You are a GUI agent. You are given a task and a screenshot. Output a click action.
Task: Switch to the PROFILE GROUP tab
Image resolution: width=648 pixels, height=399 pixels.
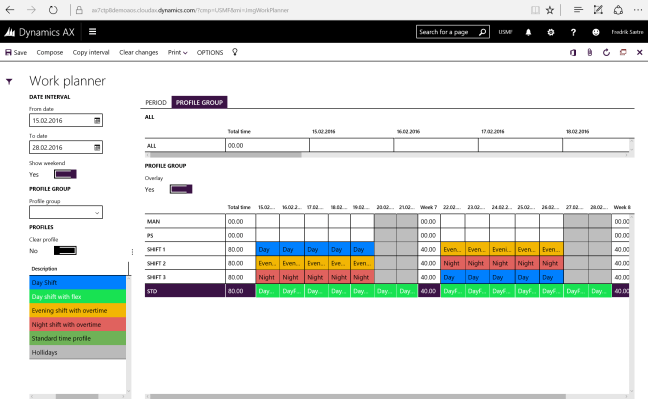click(199, 103)
